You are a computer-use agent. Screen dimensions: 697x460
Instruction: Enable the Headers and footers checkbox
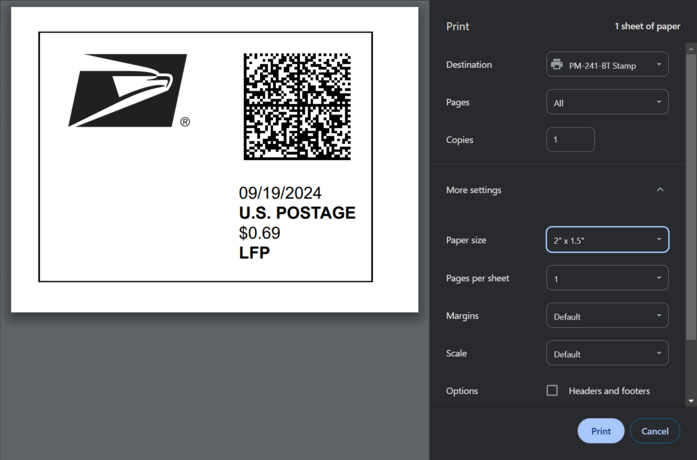(552, 391)
